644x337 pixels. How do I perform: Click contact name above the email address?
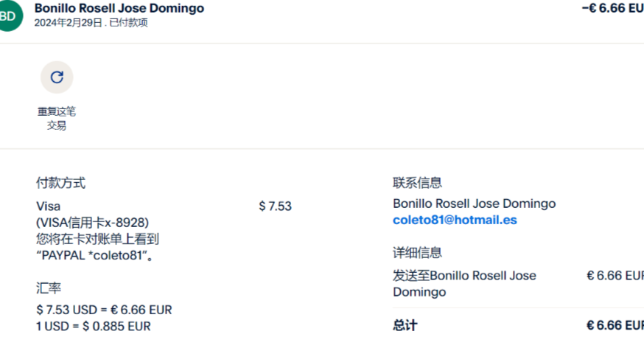(x=474, y=204)
